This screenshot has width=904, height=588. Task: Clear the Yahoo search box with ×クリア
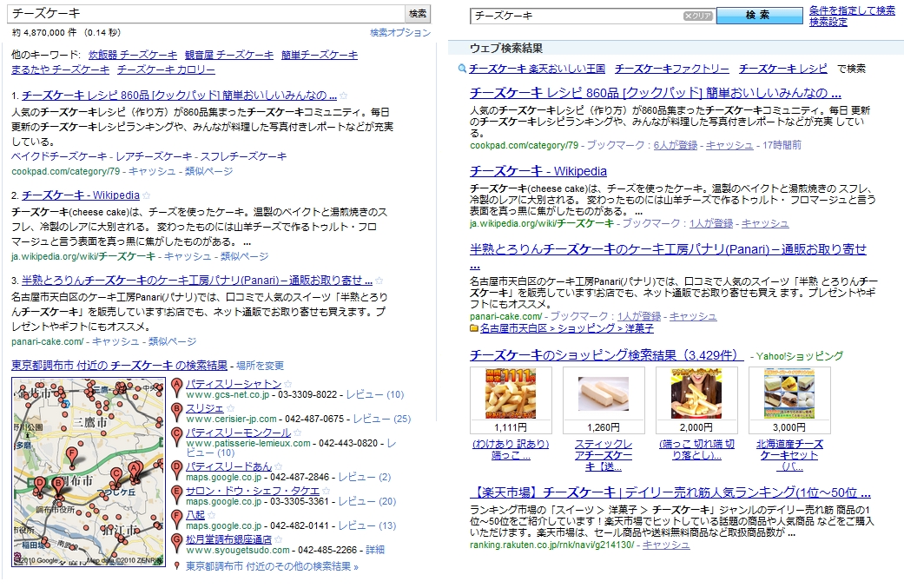click(697, 16)
